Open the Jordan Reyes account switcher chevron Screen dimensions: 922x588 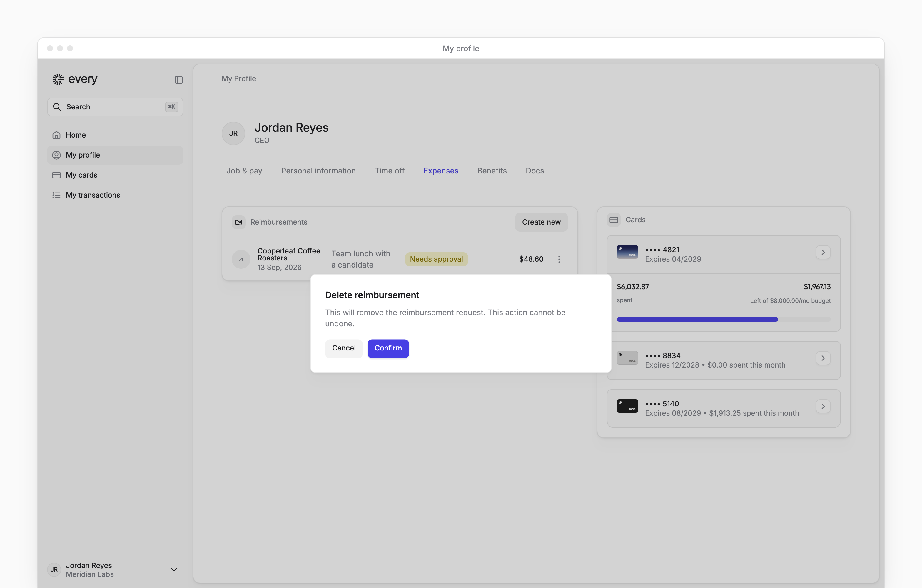click(174, 570)
